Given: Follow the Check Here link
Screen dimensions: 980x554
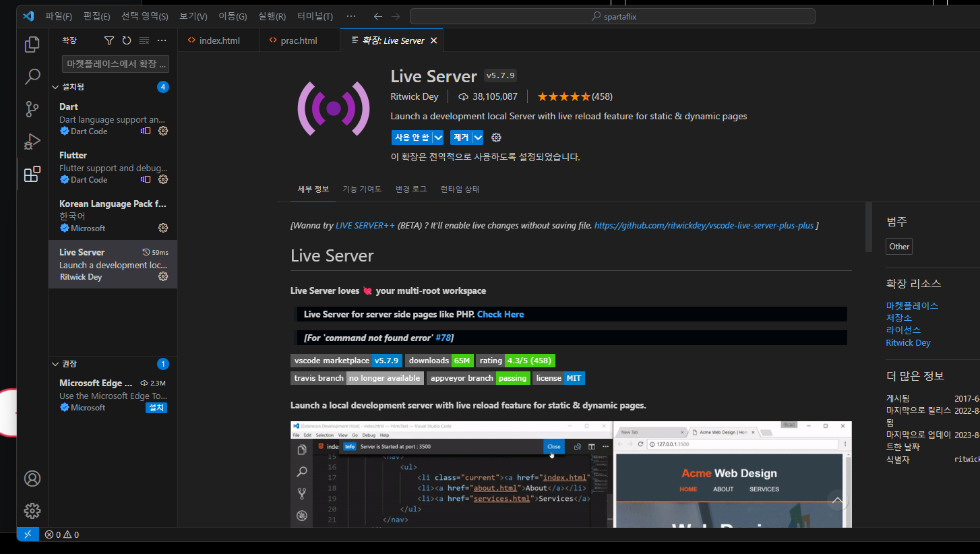Looking at the screenshot, I should click(x=500, y=314).
